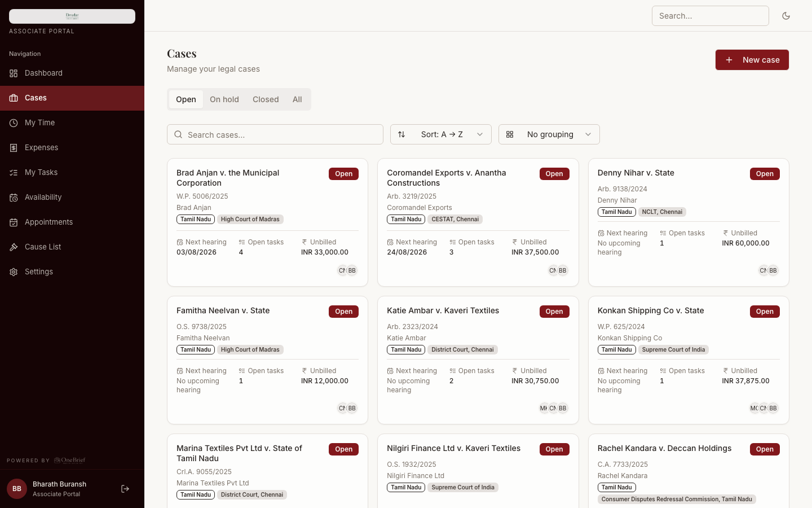Click the 24/08/2026 next hearing date

click(x=407, y=252)
